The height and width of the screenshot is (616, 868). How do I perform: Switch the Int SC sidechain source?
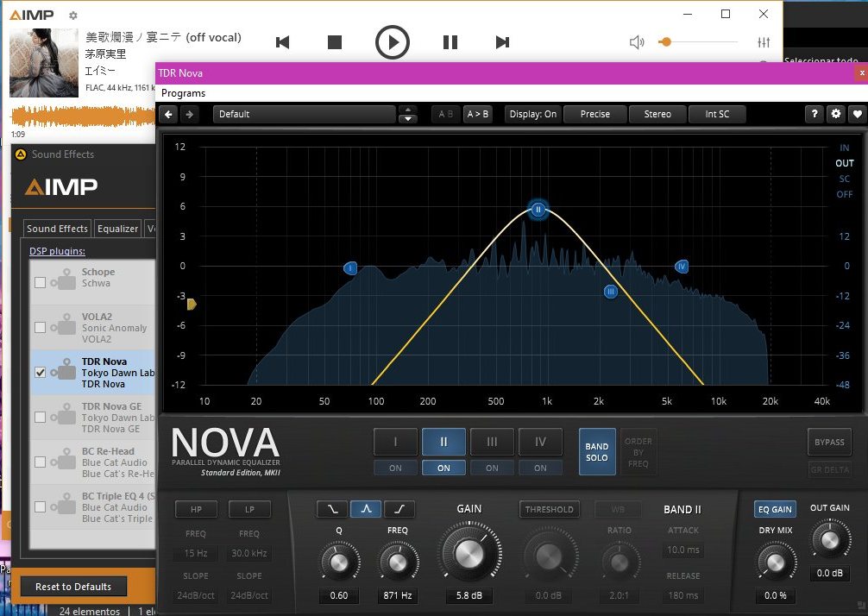pyautogui.click(x=717, y=114)
